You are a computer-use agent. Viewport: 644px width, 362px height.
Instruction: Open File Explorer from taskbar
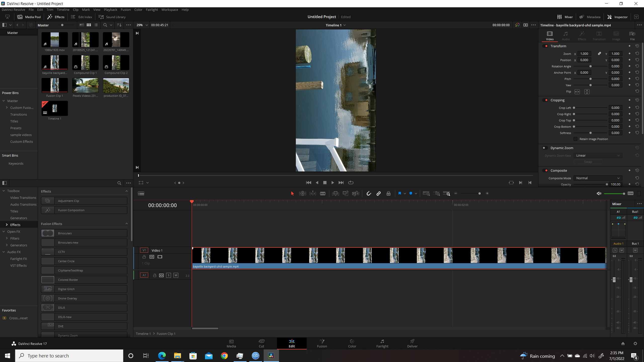(177, 356)
